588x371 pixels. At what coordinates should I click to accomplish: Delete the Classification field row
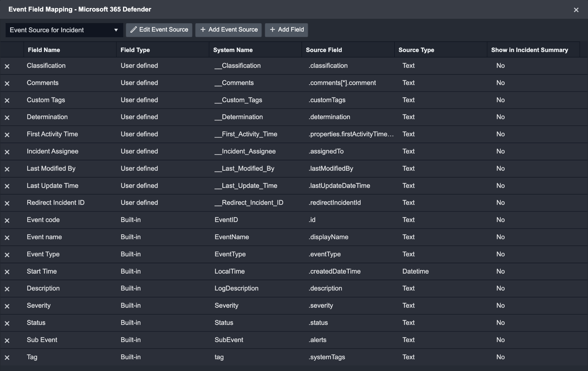tap(7, 66)
